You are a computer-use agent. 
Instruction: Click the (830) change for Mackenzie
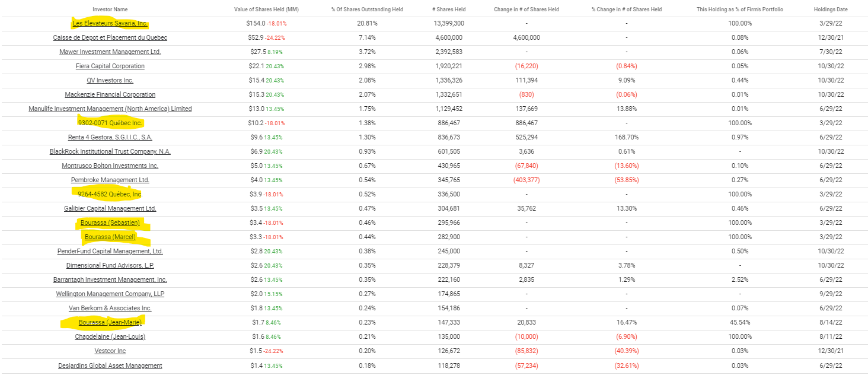pyautogui.click(x=526, y=94)
